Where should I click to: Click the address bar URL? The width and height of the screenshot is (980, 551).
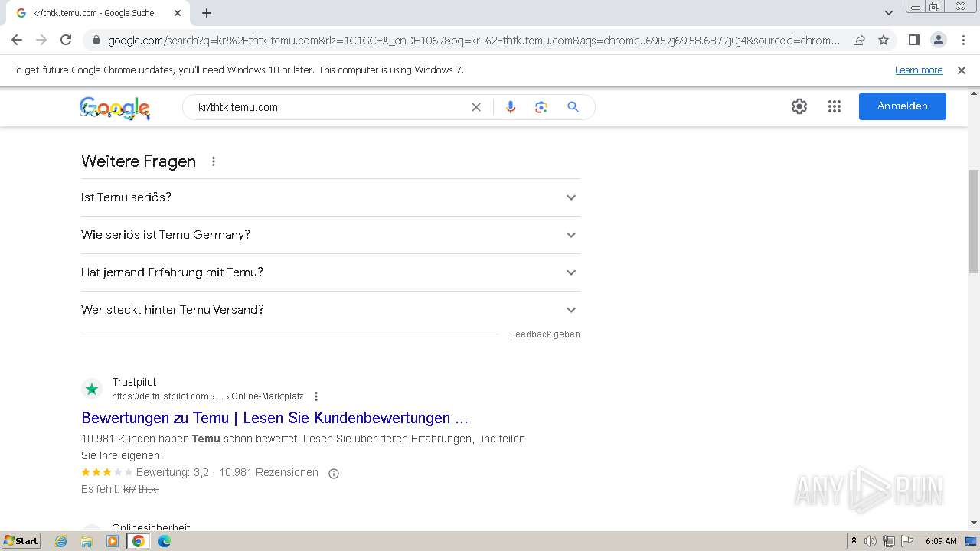[474, 41]
